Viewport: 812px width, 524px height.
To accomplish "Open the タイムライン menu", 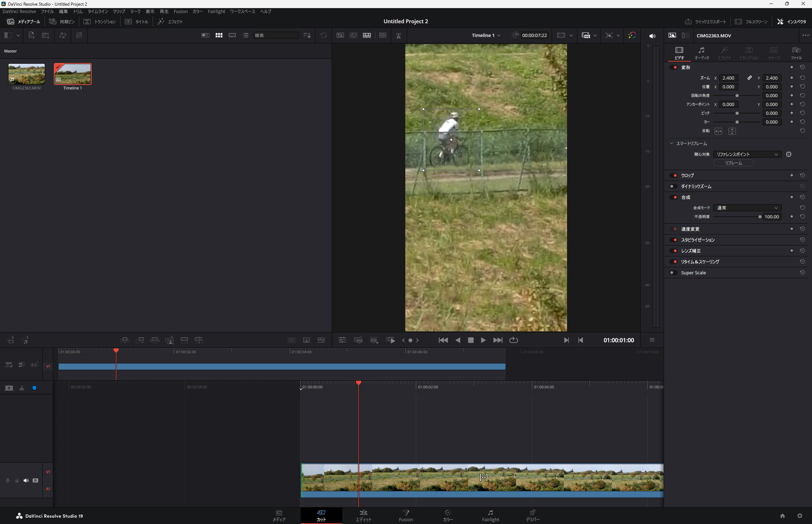I will (x=98, y=11).
